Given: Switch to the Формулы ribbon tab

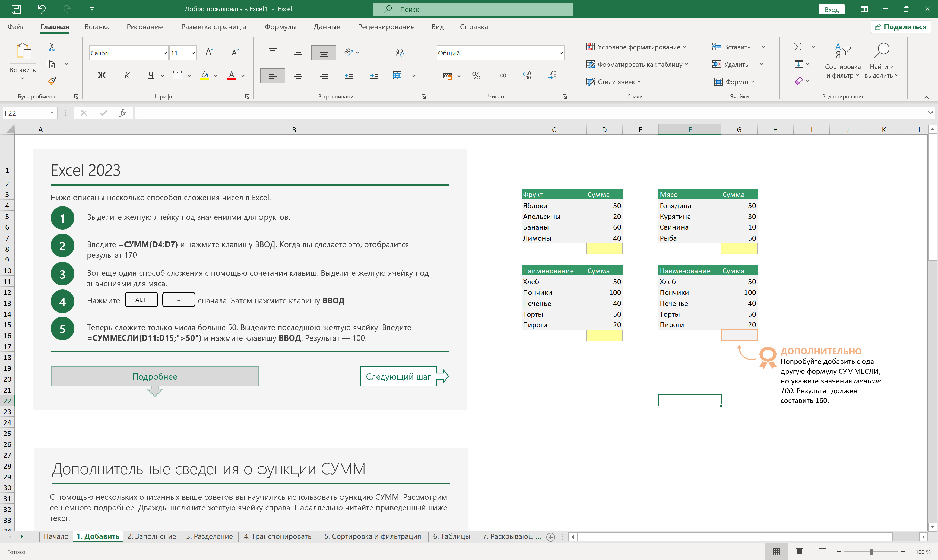Looking at the screenshot, I should pos(280,27).
